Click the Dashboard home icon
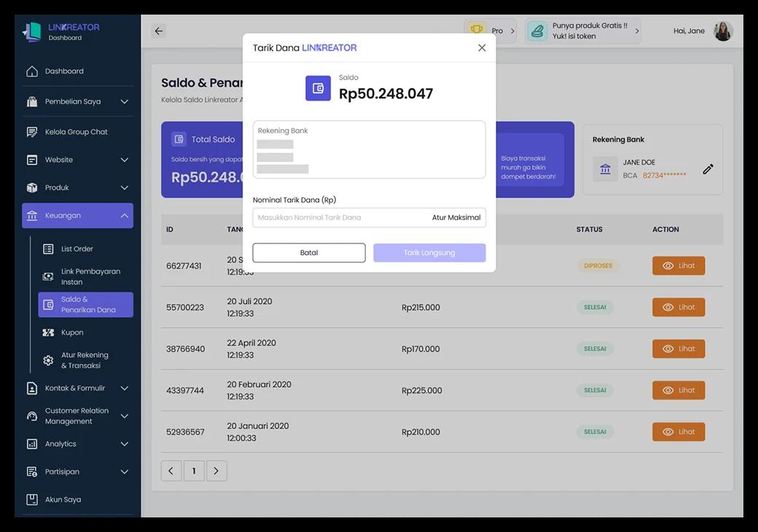The width and height of the screenshot is (758, 532). click(x=32, y=71)
